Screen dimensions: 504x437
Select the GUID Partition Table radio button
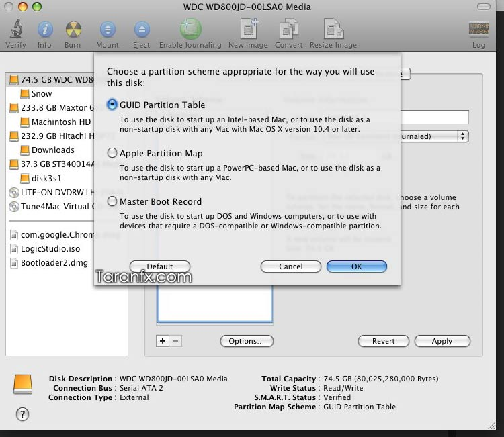tap(112, 105)
